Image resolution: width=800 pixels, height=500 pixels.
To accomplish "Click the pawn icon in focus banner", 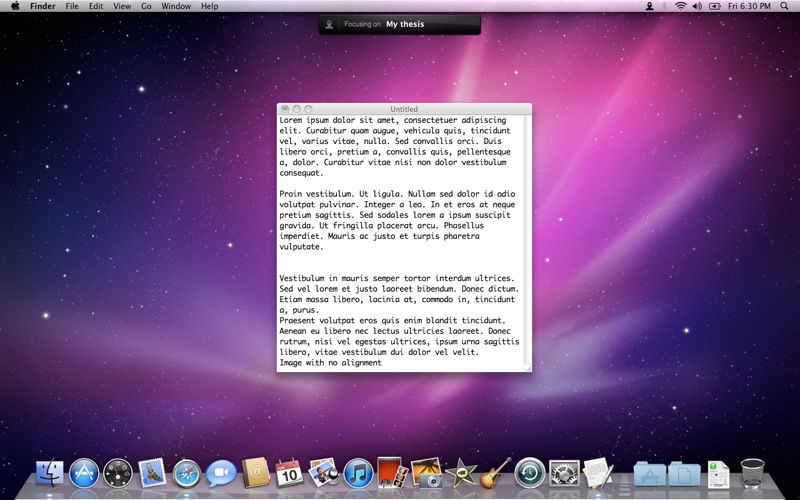I will (x=329, y=24).
